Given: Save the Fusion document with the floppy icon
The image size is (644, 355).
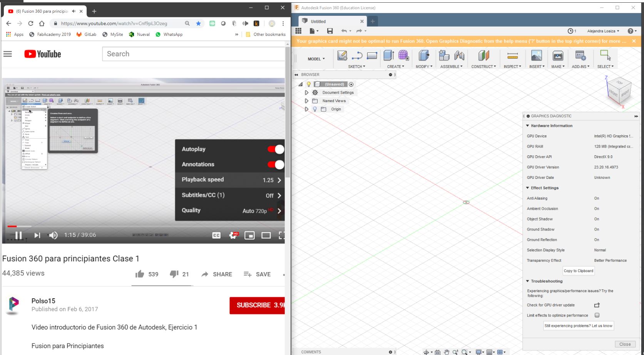Looking at the screenshot, I should click(330, 31).
